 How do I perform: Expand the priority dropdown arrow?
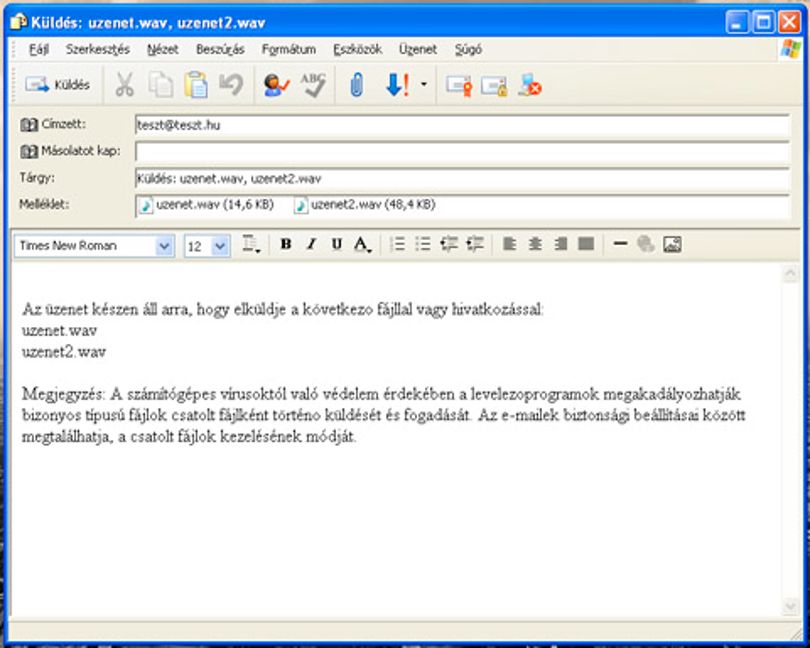424,84
